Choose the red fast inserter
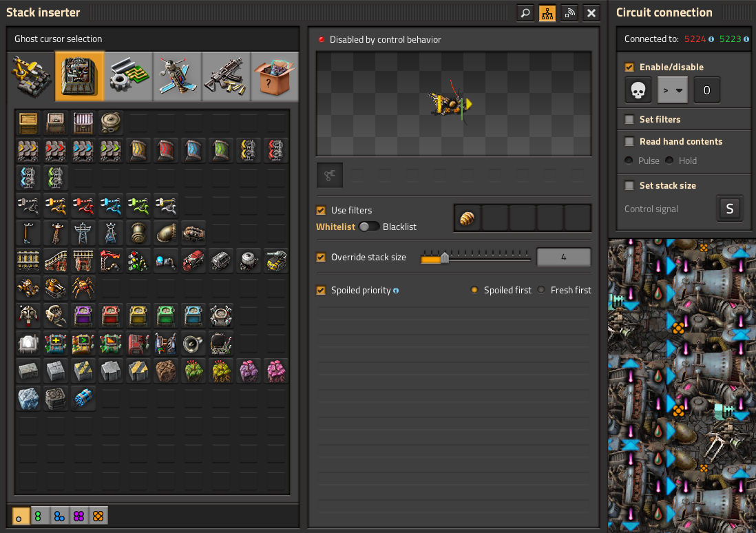The image size is (756, 533). click(x=83, y=206)
